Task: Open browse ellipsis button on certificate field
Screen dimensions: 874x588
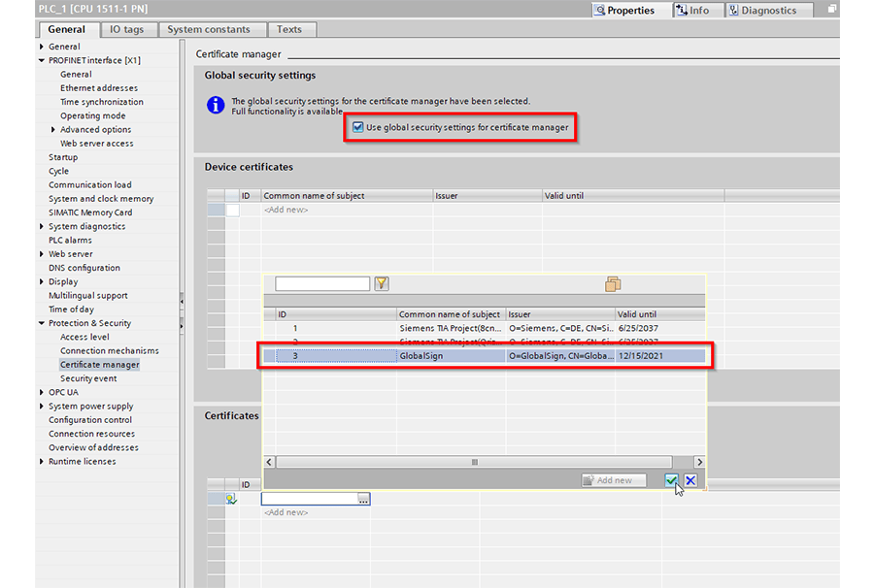Action: pos(363,499)
